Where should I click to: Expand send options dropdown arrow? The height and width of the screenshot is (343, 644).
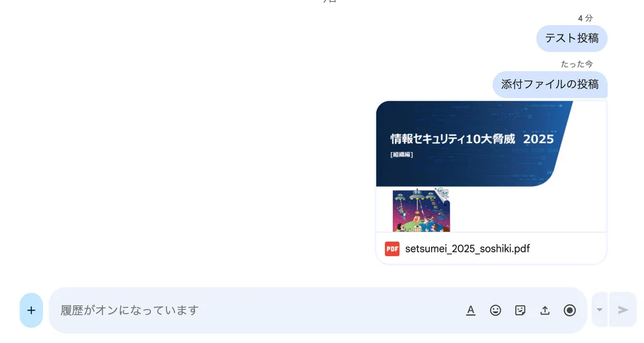pos(599,310)
